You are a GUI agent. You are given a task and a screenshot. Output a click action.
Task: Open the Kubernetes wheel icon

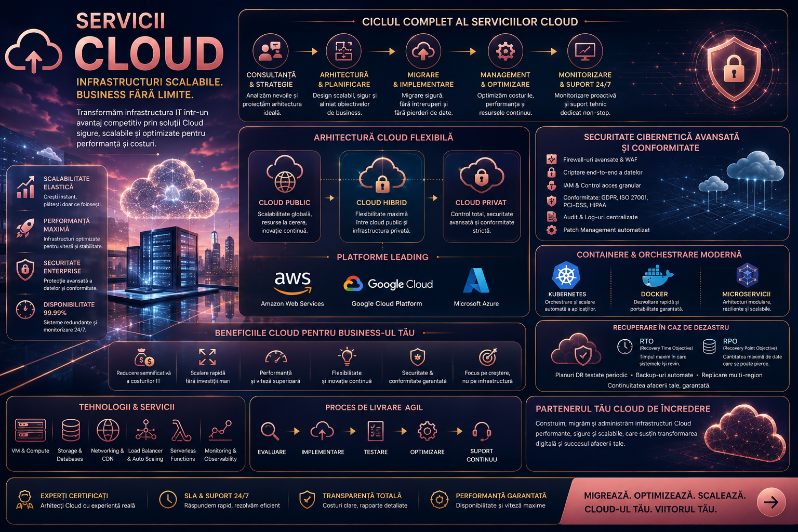[x=566, y=275]
